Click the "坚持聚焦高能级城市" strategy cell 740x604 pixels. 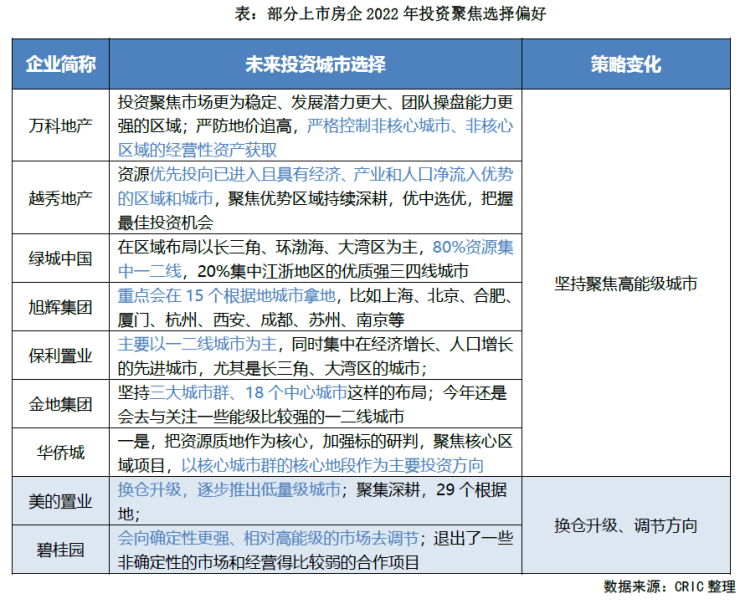pyautogui.click(x=626, y=284)
